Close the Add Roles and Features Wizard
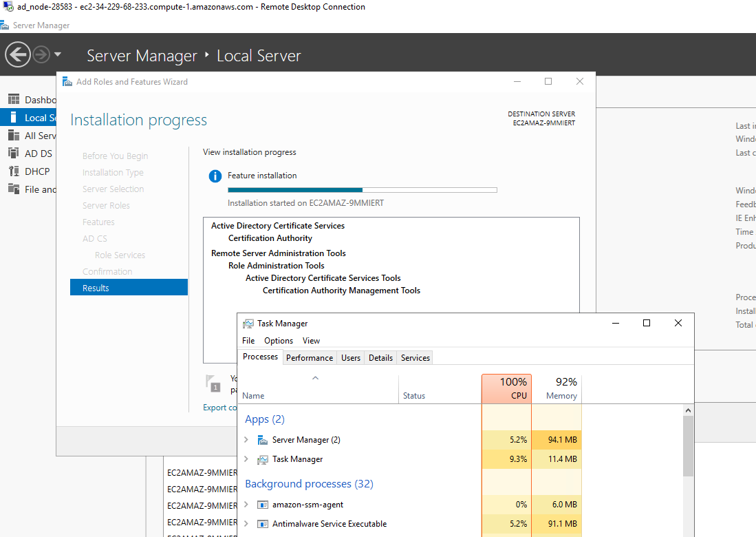Viewport: 756px width, 537px height. [x=579, y=81]
